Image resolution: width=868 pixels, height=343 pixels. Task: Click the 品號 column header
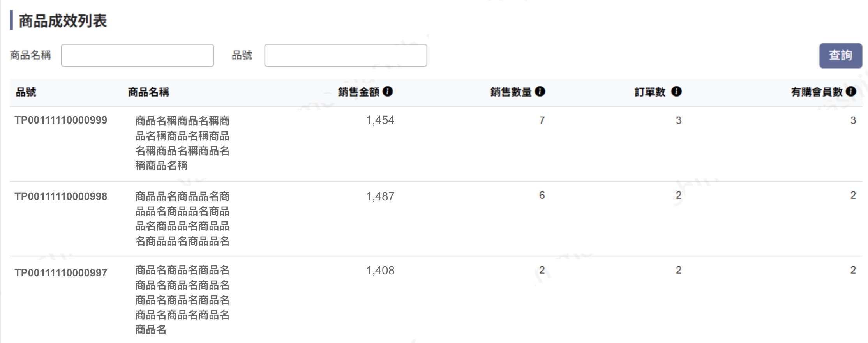[x=26, y=92]
